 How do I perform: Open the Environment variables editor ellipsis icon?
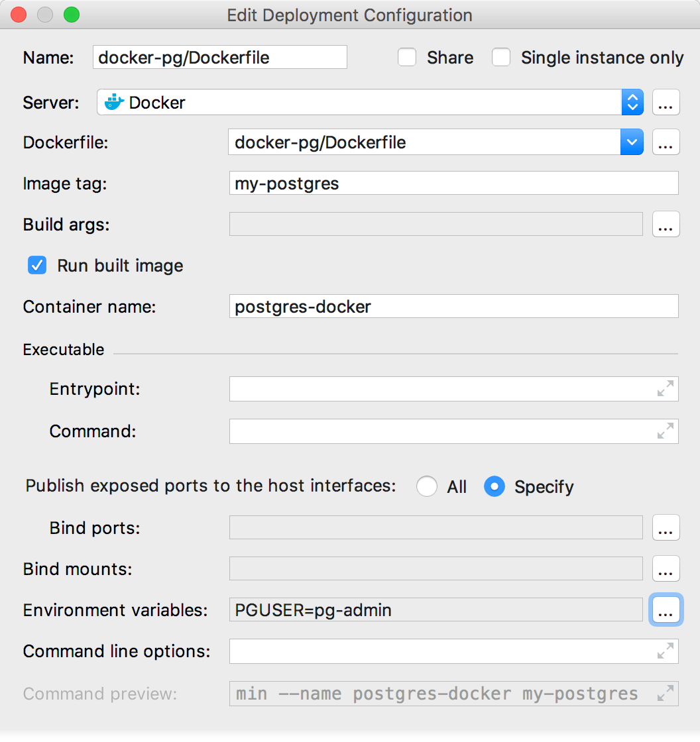point(666,609)
